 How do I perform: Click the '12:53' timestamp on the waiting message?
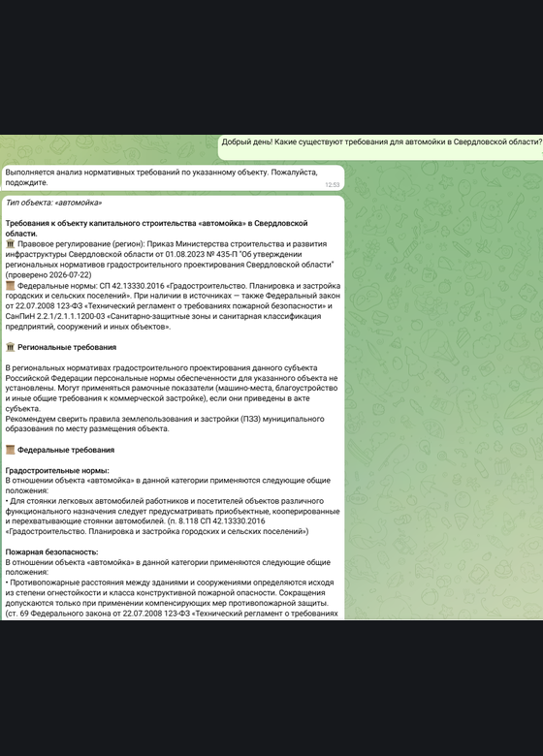coord(333,185)
